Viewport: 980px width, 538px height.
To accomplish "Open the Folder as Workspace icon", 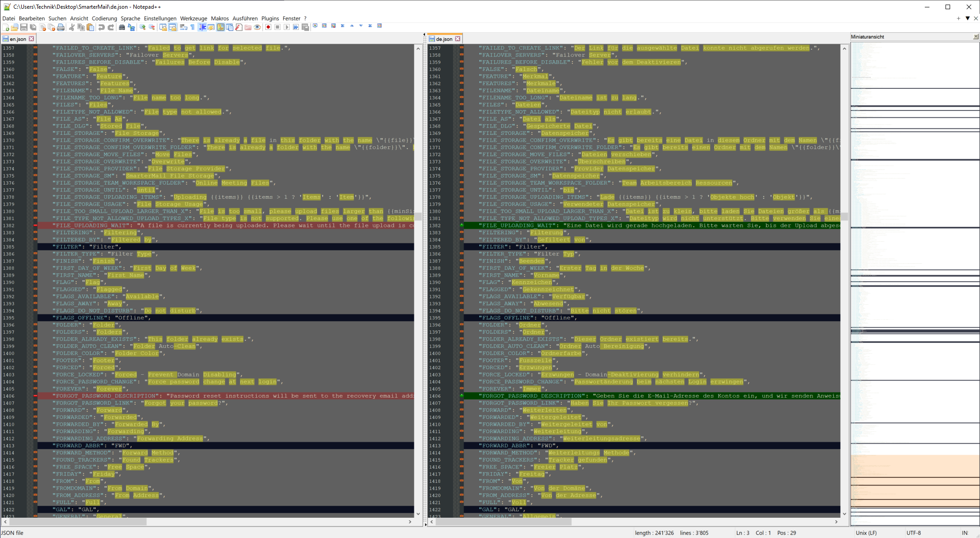I will (248, 27).
